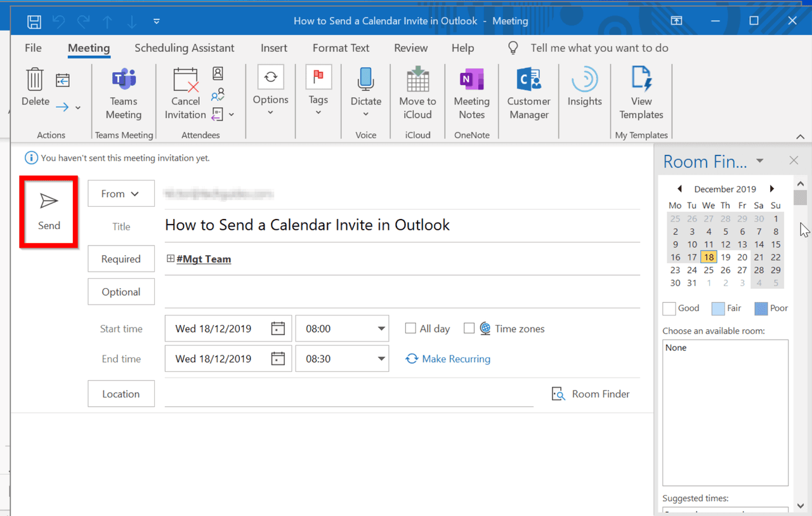Open Meeting Notes in OneNote

471,94
